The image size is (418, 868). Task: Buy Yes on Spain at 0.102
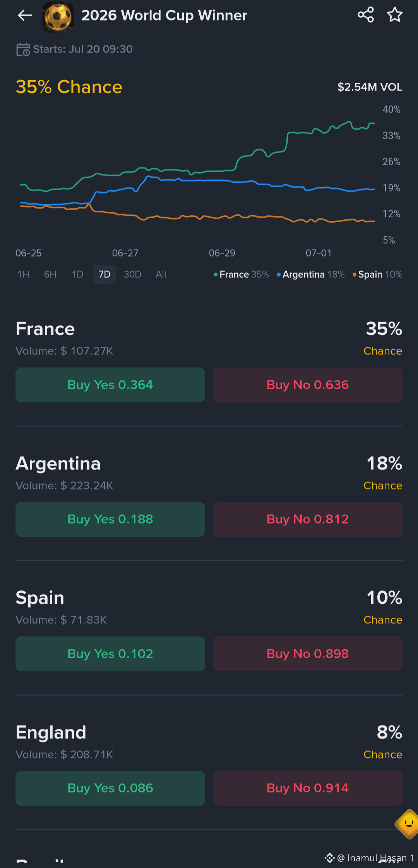coord(110,654)
